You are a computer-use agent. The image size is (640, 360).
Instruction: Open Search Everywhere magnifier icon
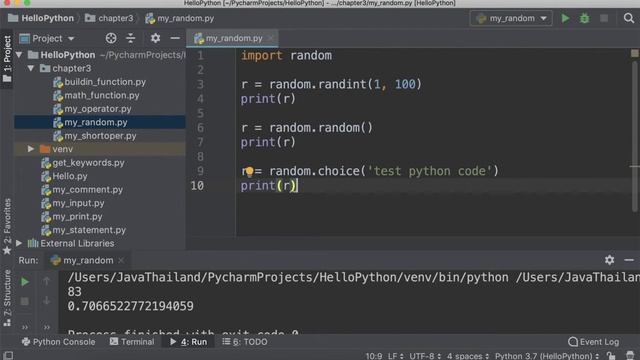[x=629, y=18]
